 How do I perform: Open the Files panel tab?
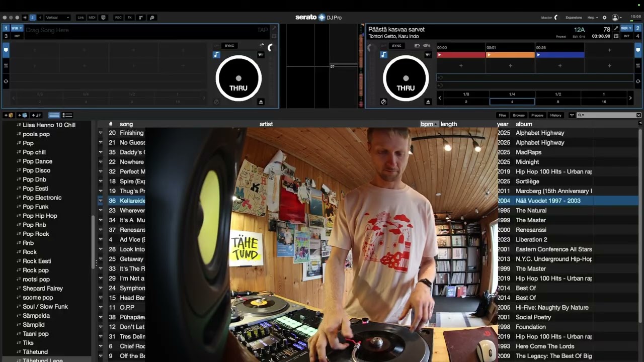pos(502,115)
